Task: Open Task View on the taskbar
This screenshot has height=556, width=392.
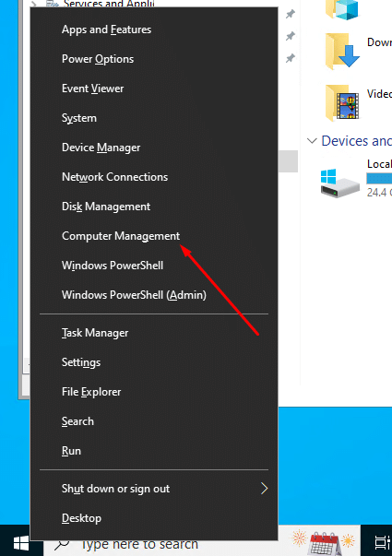Action: (383, 543)
